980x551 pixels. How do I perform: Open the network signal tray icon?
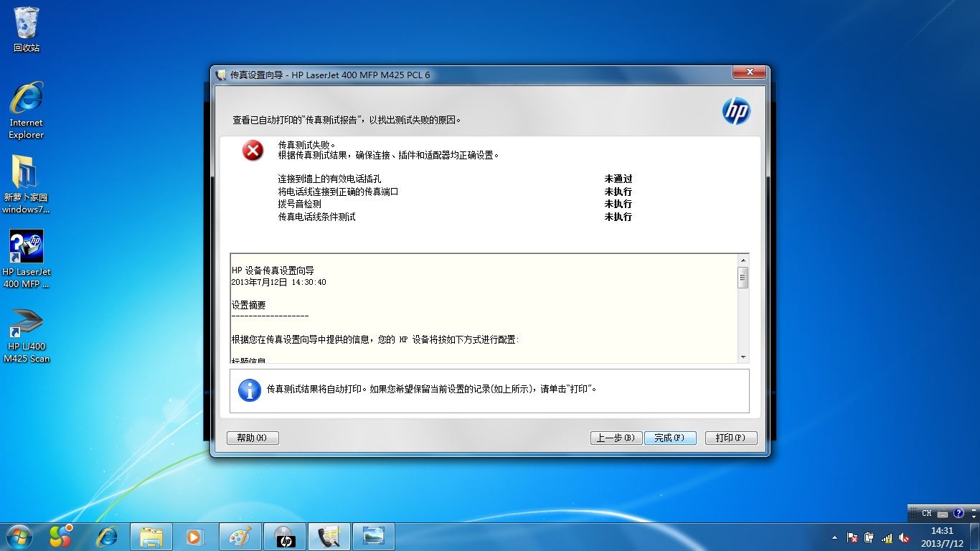point(887,537)
